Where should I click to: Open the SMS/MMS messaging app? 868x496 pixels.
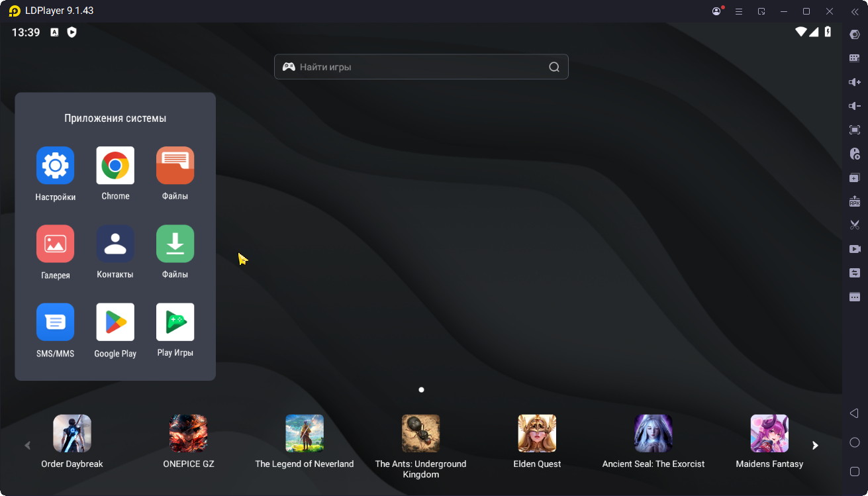coord(56,322)
